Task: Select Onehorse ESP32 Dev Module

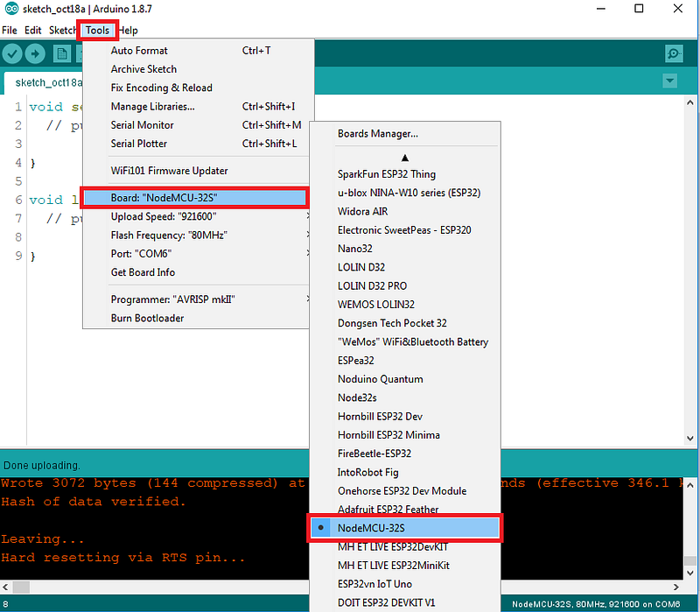Action: pos(405,491)
